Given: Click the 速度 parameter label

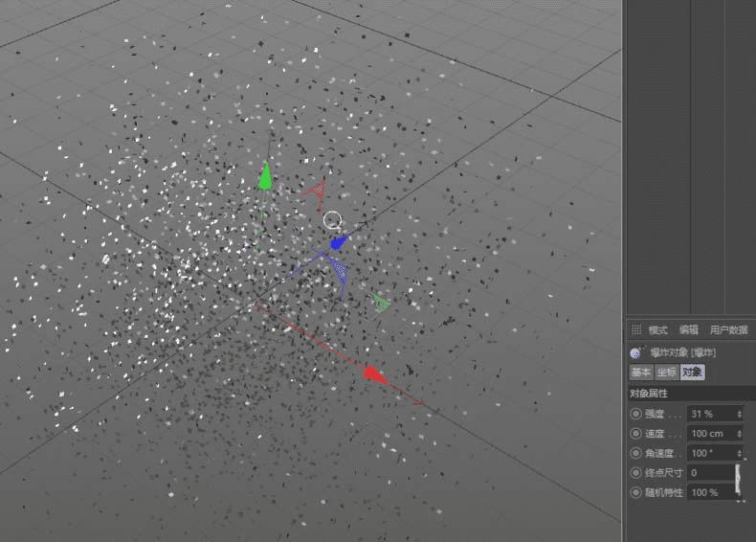Looking at the screenshot, I should 655,434.
